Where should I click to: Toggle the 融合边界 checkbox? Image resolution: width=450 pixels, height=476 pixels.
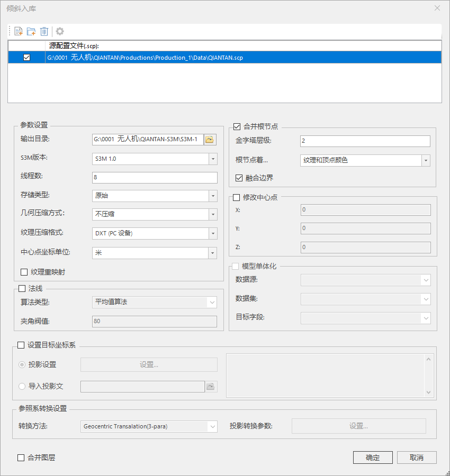pos(239,178)
